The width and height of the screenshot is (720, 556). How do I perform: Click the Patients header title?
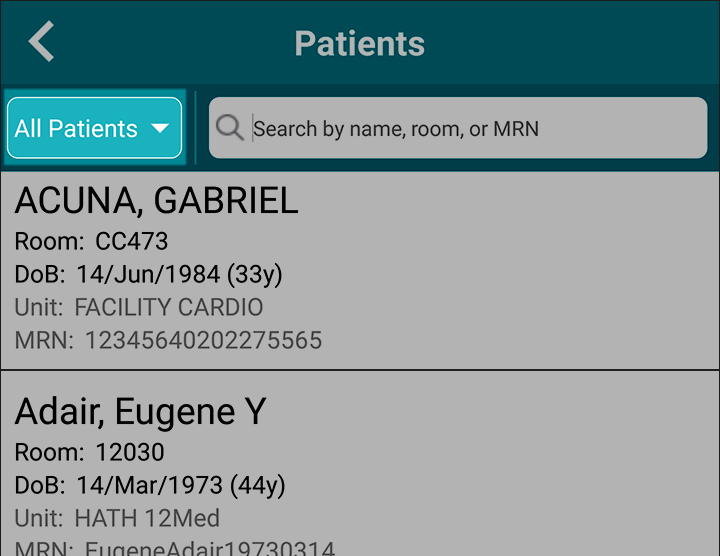click(x=360, y=44)
